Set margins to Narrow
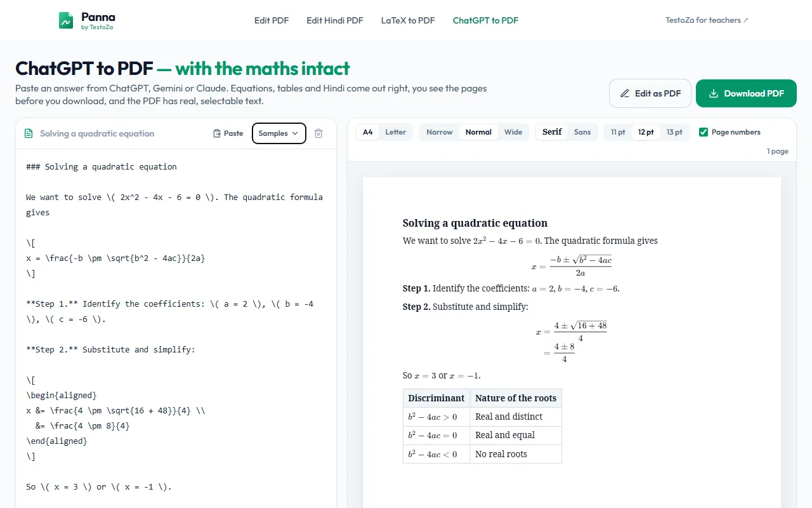Viewport: 812px width, 508px height. point(440,132)
